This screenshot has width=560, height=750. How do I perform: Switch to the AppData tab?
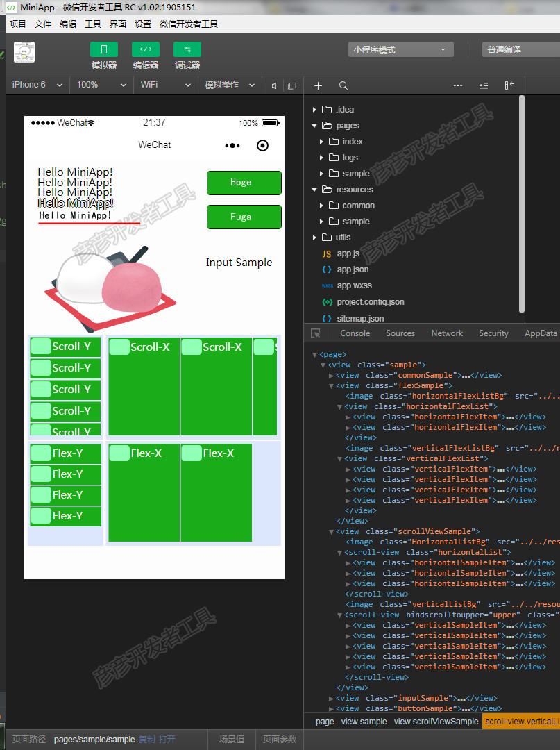click(541, 333)
